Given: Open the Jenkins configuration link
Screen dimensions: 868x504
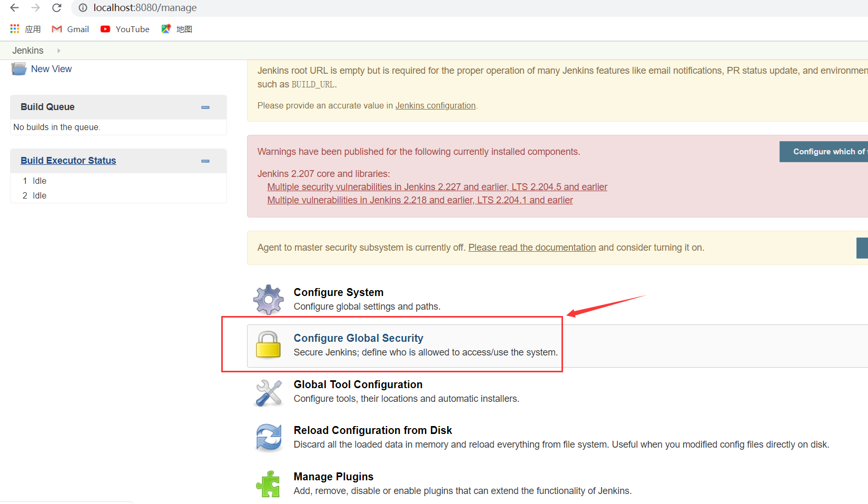Looking at the screenshot, I should (x=436, y=105).
